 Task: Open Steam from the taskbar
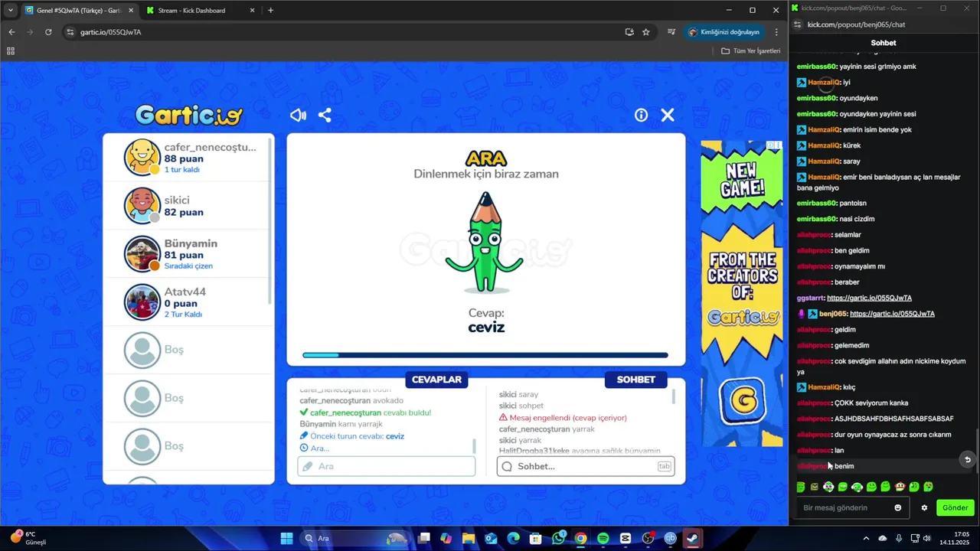click(692, 538)
